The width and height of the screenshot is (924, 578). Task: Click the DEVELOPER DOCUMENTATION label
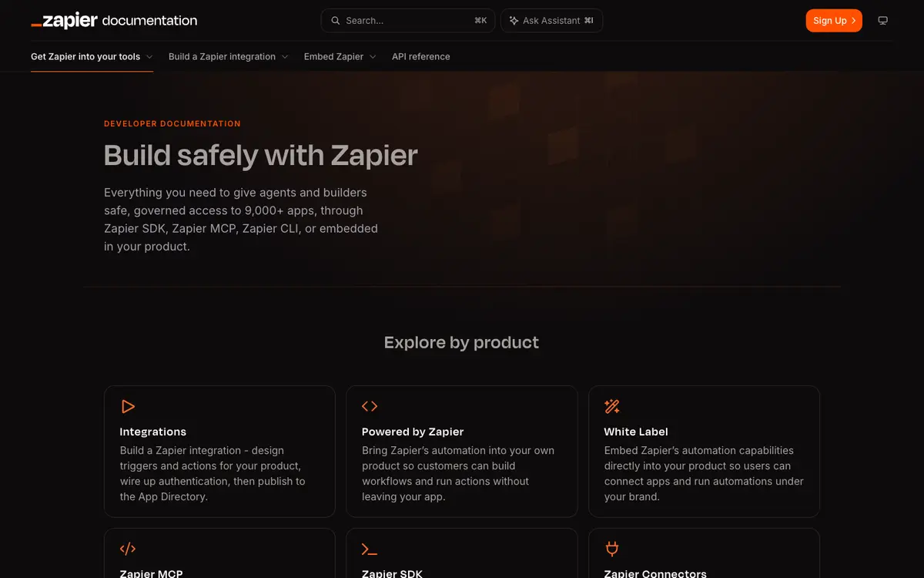click(172, 123)
